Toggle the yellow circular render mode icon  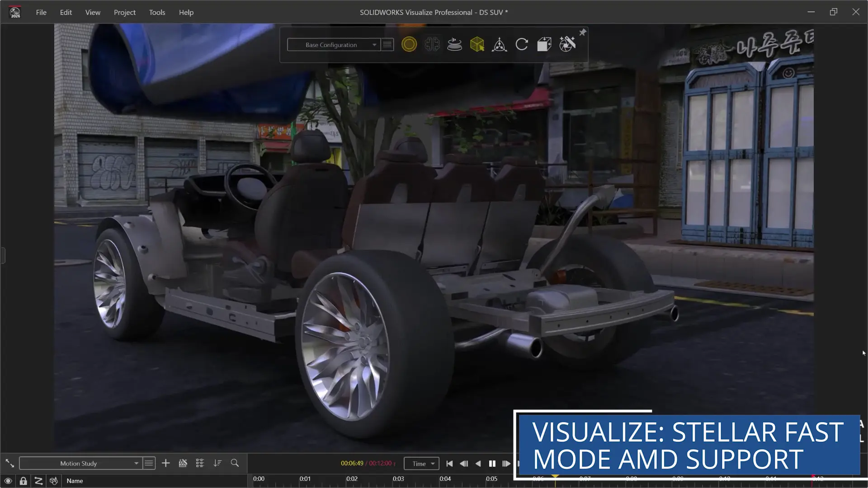[x=409, y=44]
